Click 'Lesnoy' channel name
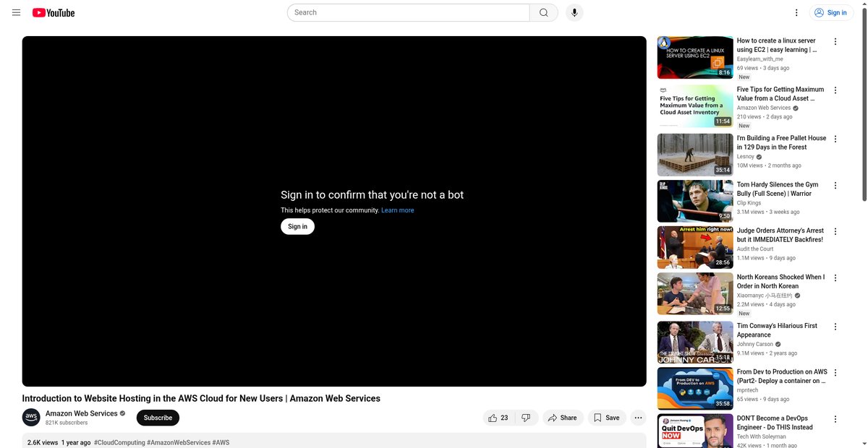This screenshot has height=448, width=868. [x=746, y=157]
